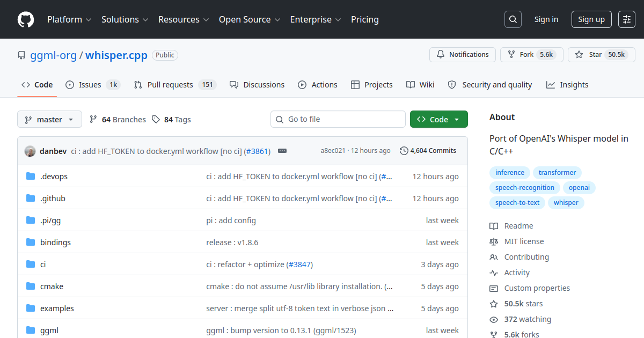The width and height of the screenshot is (644, 338).
Task: Click the examples folder icon
Action: tap(31, 308)
